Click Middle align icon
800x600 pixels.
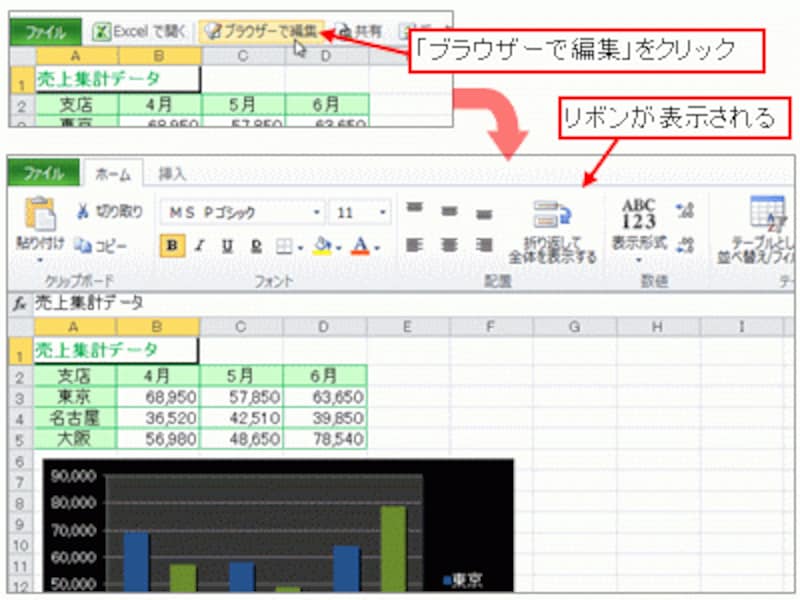tap(449, 211)
